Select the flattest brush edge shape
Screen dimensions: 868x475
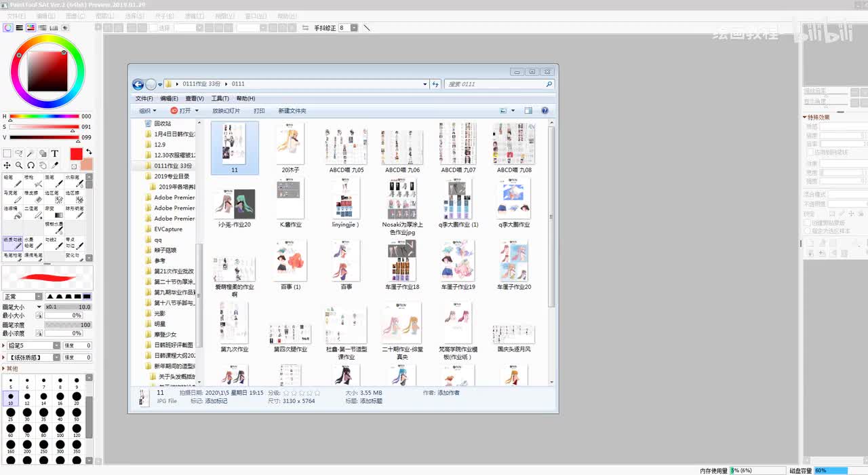pos(87,297)
